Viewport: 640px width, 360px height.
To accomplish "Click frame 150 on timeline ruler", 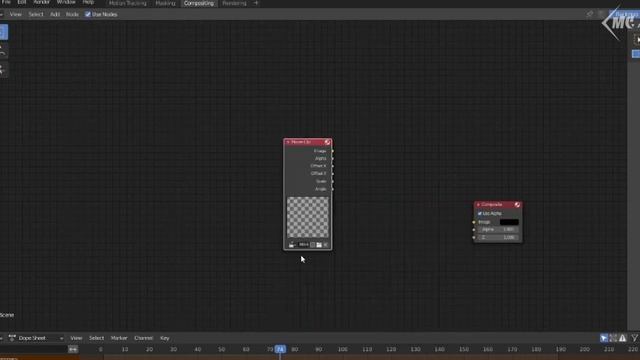I will 464,349.
